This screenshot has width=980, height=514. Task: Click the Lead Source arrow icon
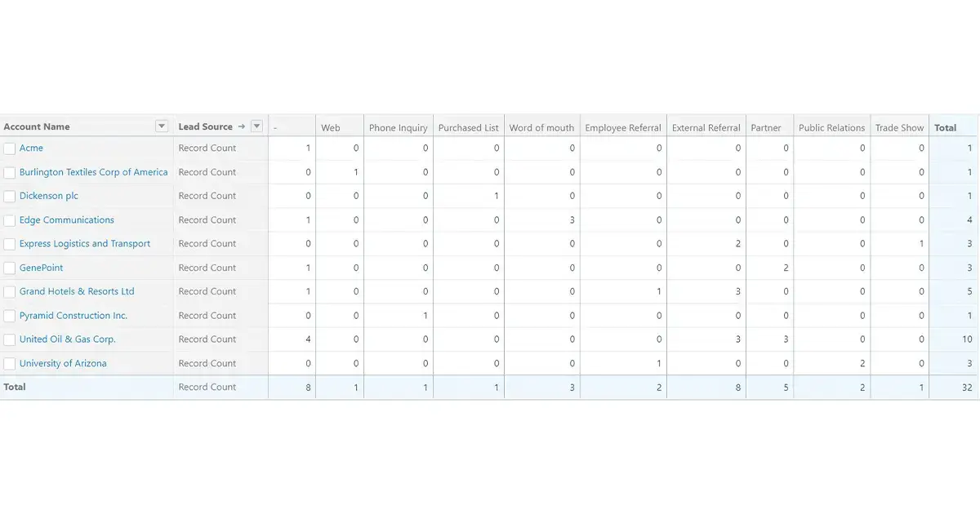[x=243, y=126]
